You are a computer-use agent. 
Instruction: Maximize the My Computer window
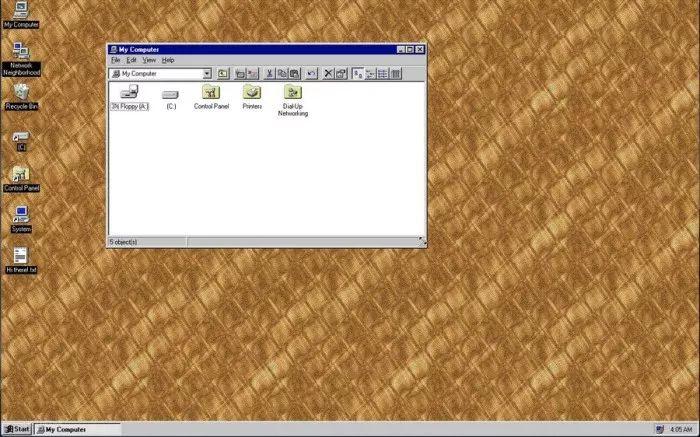(409, 50)
